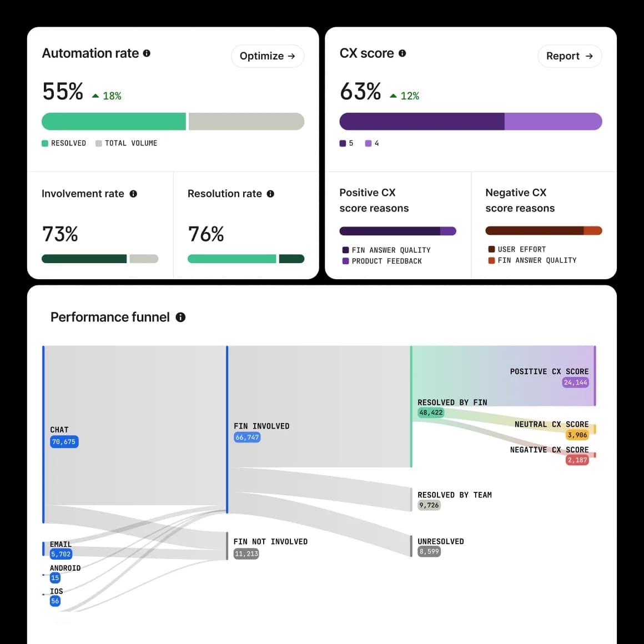Click the Automation rate progress bar

pos(172,121)
